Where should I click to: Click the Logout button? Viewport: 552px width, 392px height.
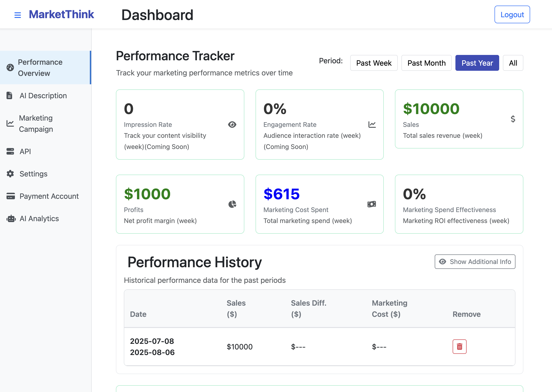pyautogui.click(x=512, y=14)
